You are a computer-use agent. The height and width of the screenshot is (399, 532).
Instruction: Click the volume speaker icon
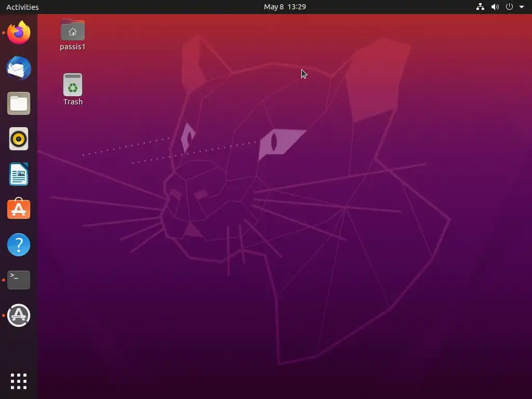495,7
